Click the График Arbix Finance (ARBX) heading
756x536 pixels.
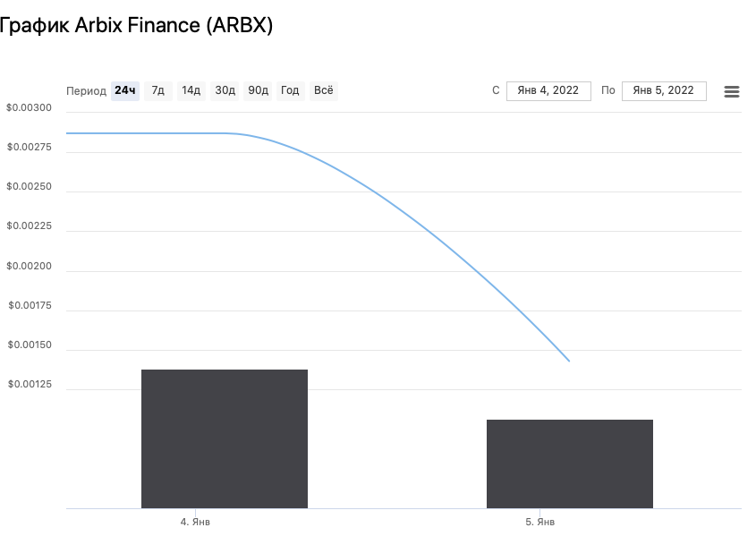[x=134, y=25]
